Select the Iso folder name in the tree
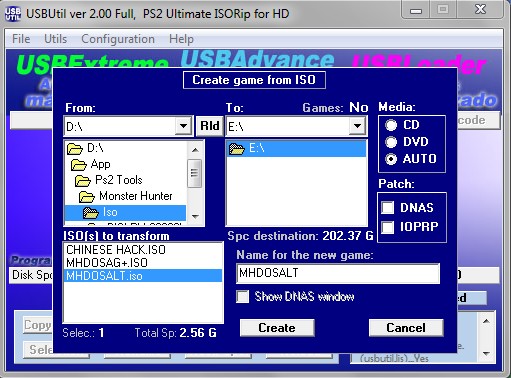This screenshot has height=378, width=511. tap(110, 212)
